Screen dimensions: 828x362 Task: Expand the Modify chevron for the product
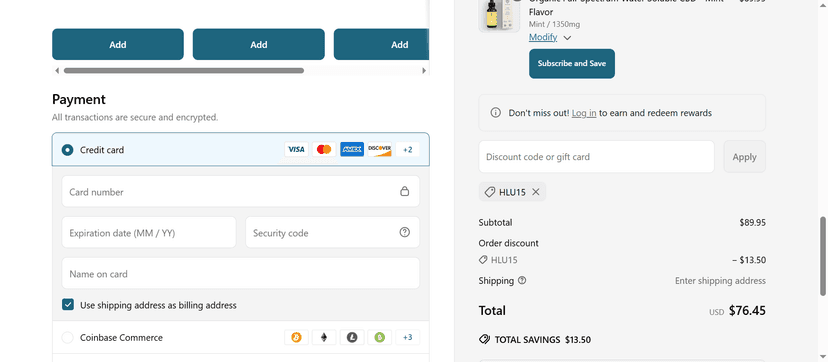(567, 38)
